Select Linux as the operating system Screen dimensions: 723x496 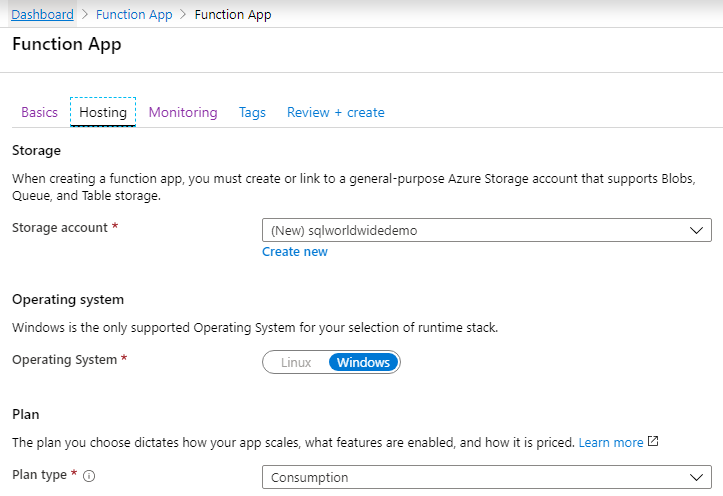pos(295,362)
